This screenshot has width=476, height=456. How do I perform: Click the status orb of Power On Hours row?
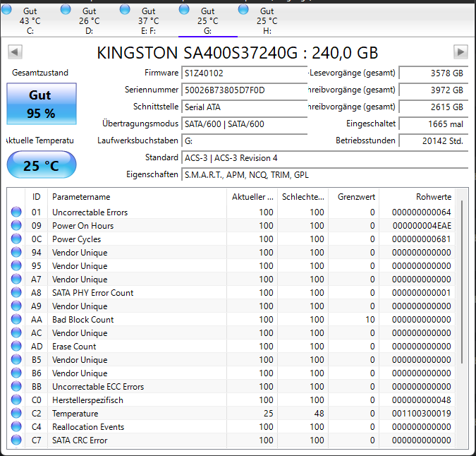(x=16, y=225)
